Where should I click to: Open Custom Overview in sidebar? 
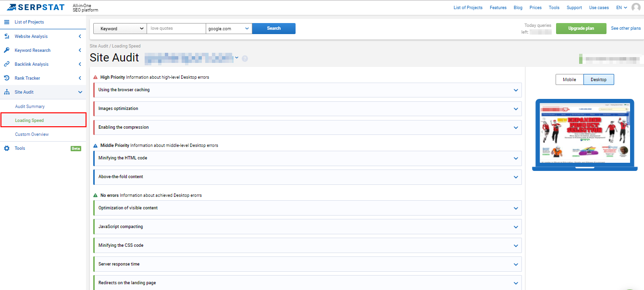[32, 134]
